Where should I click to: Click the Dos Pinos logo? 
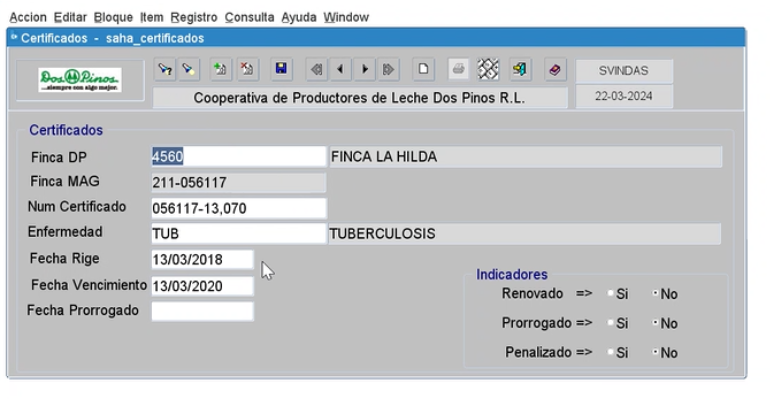click(80, 80)
